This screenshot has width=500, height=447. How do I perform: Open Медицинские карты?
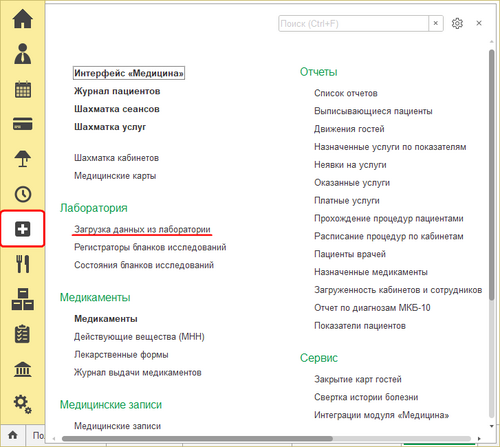point(115,176)
